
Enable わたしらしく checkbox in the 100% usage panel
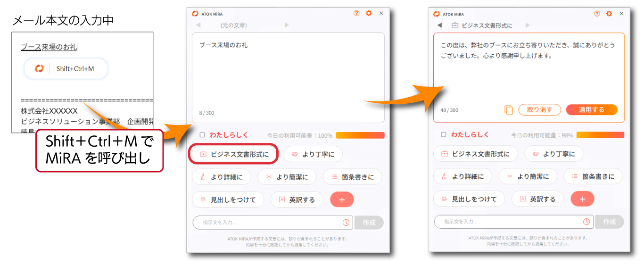tap(202, 135)
